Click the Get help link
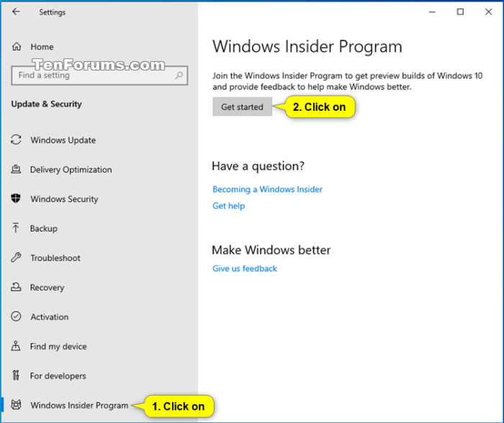The height and width of the screenshot is (423, 504). click(x=228, y=206)
